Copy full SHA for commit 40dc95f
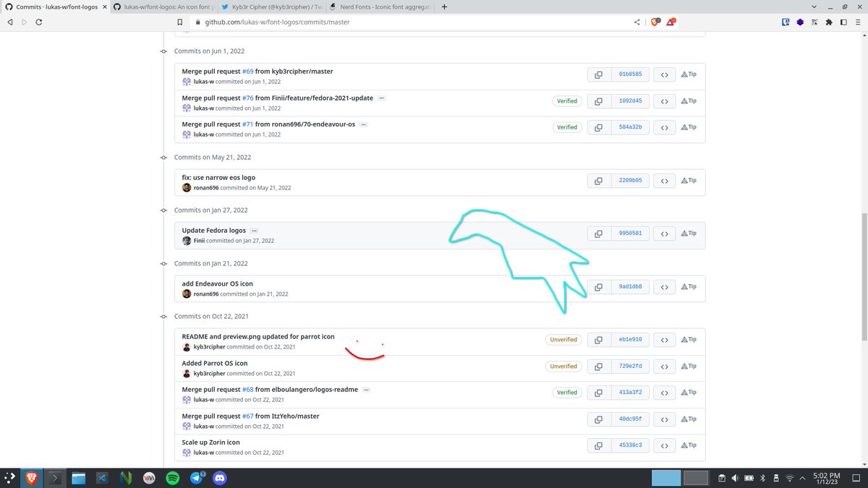Viewport: 868px width, 488px height. 599,419
